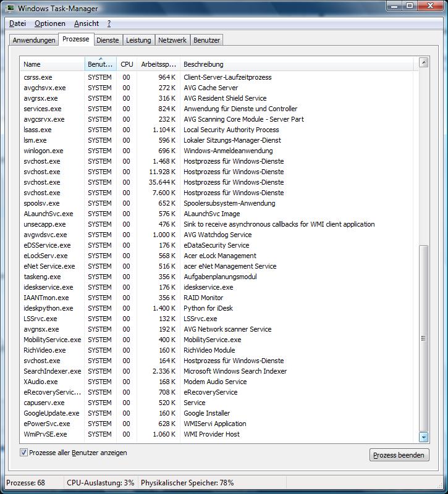
Task: Click 'Physikalischer Speicher: 78%' status entry
Action: tap(187, 483)
